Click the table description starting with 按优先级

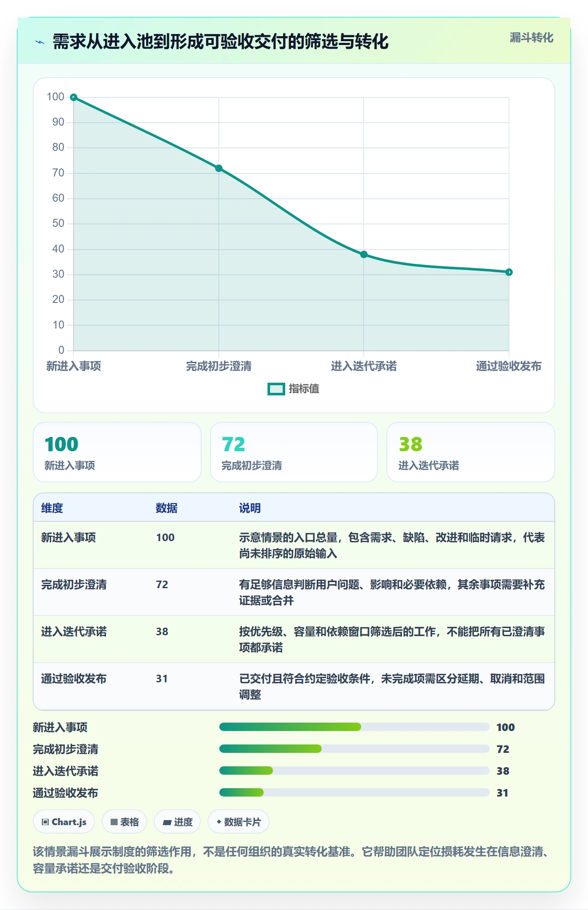[392, 639]
